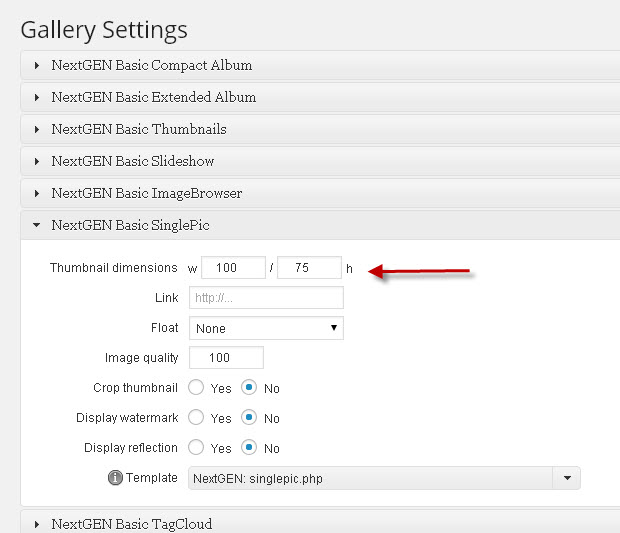Expand the NextGEN Basic Extended Album arrow

(x=37, y=98)
